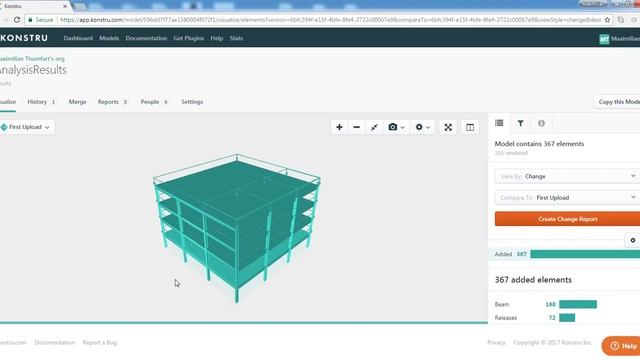Go to Dashboard in the navbar
This screenshot has height=360, width=640.
tap(78, 38)
